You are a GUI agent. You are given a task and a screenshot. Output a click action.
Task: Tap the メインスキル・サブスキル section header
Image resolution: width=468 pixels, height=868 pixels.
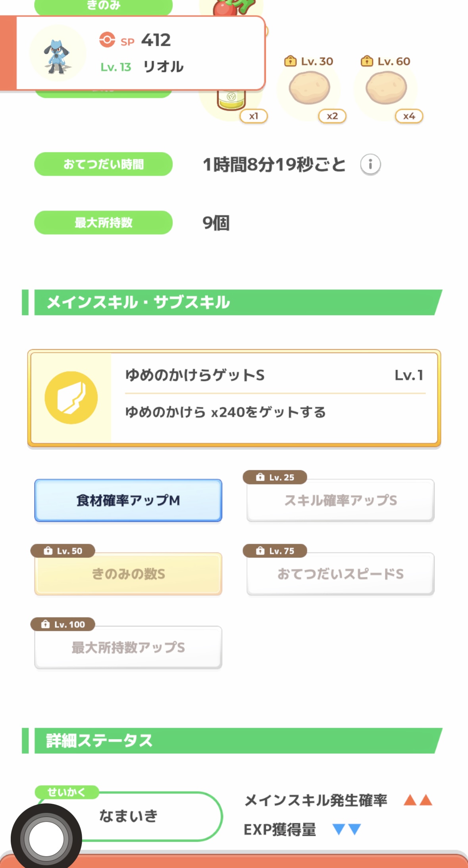click(234, 302)
